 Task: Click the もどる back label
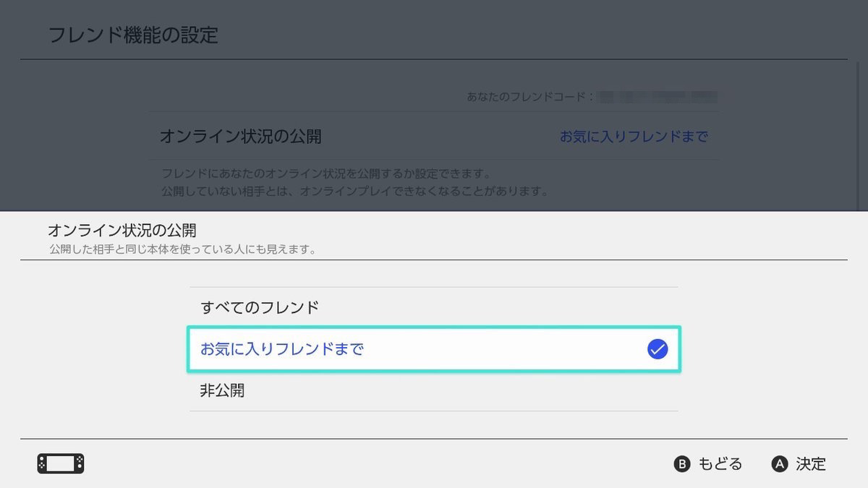[720, 464]
